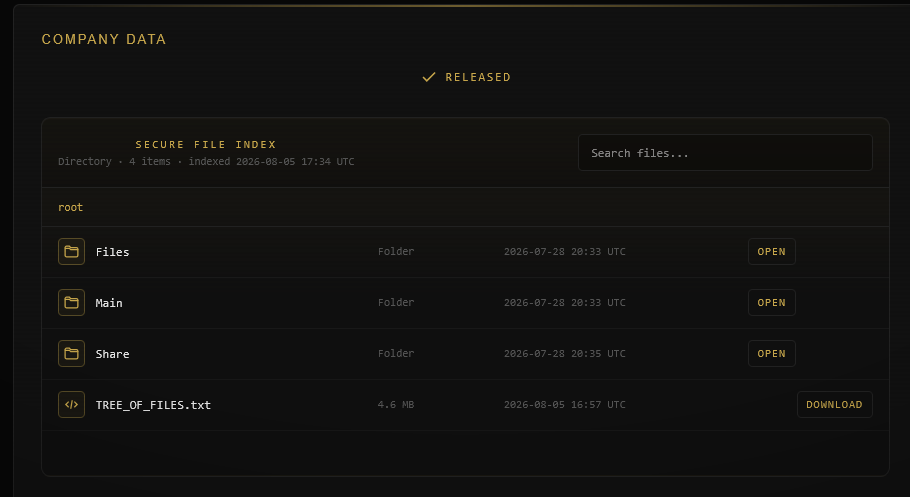Click the directory indexed timestamp text
This screenshot has height=497, width=910.
(x=271, y=161)
